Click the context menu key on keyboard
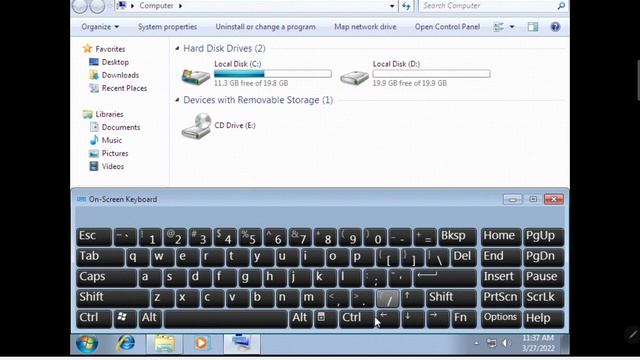This screenshot has width=640, height=360. pyautogui.click(x=325, y=318)
